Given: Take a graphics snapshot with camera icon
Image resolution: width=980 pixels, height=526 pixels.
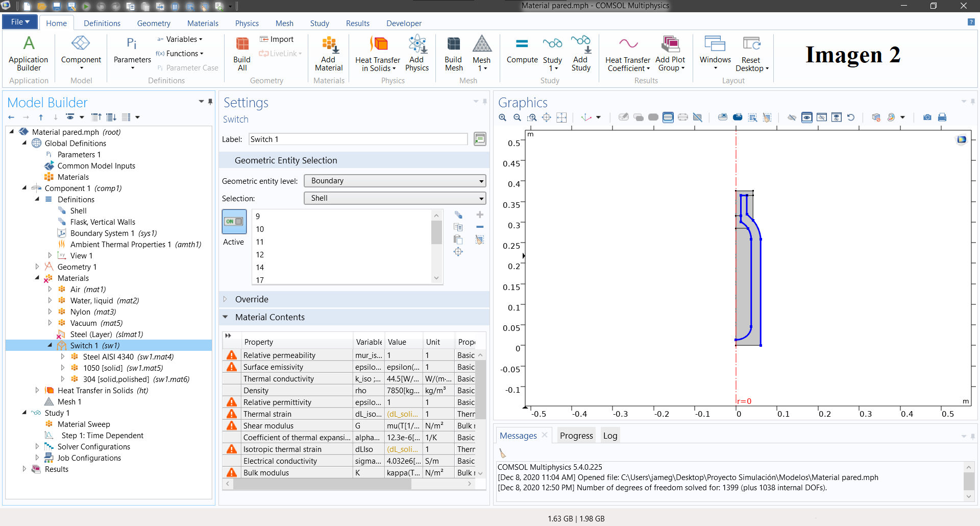Looking at the screenshot, I should [927, 117].
